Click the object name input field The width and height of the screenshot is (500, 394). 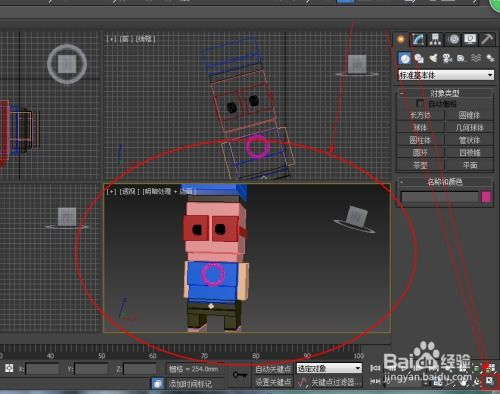440,197
